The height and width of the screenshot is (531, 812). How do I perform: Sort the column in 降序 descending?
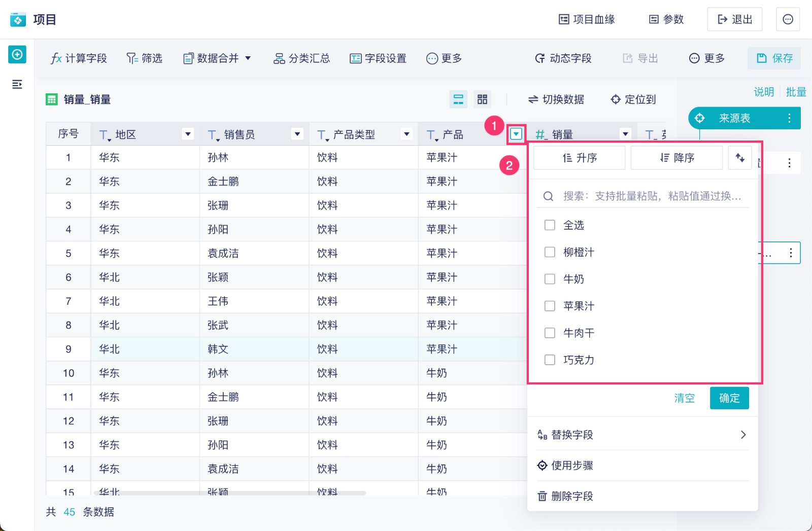click(676, 158)
